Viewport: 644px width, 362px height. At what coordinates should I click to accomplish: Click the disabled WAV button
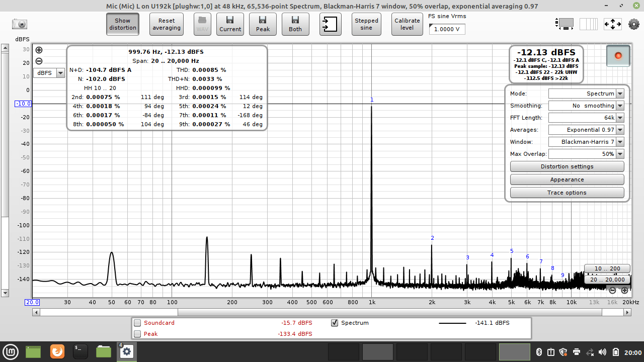pos(202,24)
